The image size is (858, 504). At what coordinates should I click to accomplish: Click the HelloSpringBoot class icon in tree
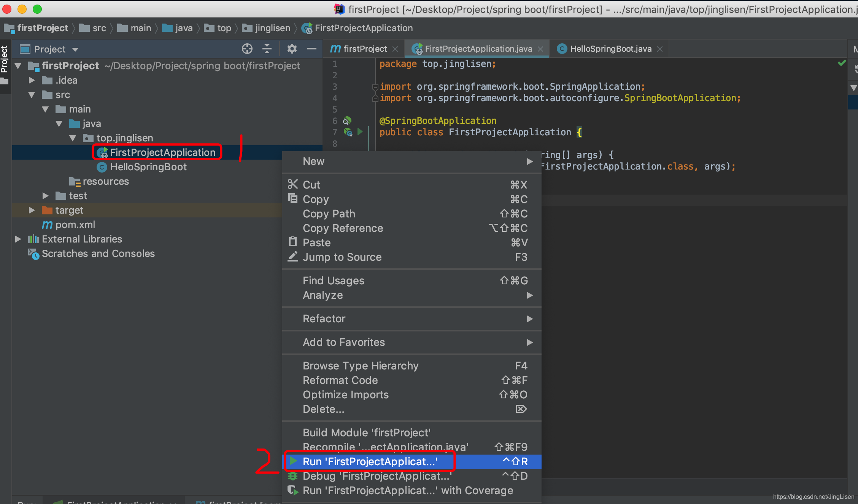point(102,167)
